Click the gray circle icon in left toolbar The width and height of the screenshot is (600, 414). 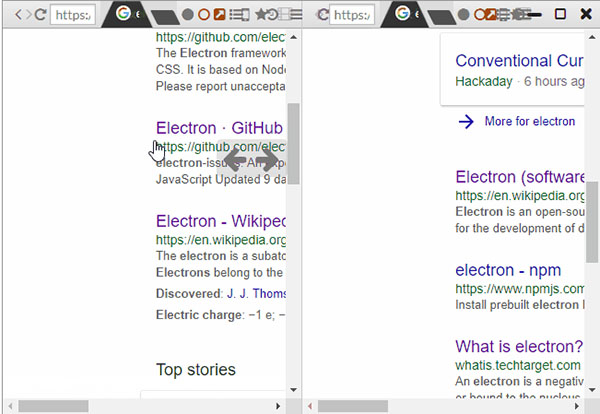coord(188,15)
